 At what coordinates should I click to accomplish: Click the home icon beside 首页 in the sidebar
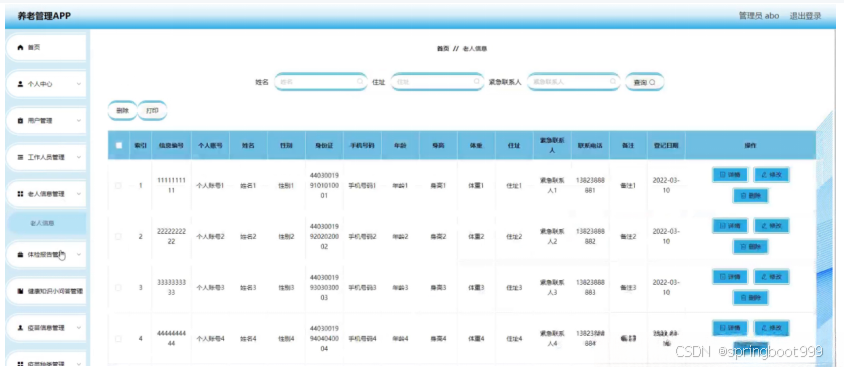point(20,48)
